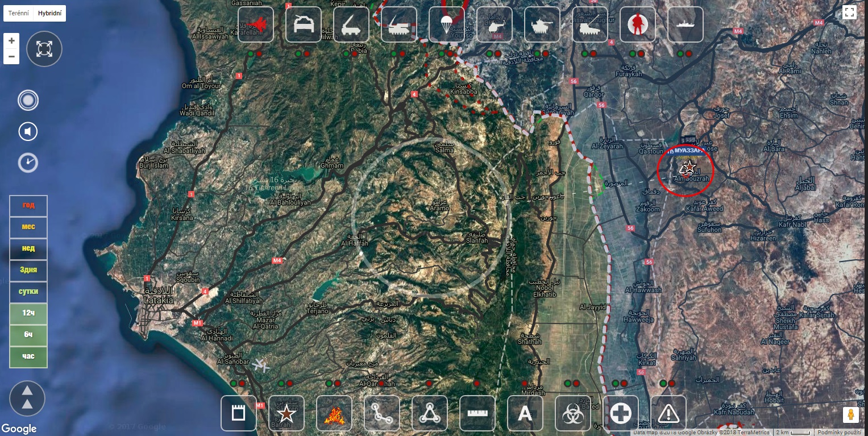Select the red infantry soldier icon

(638, 24)
